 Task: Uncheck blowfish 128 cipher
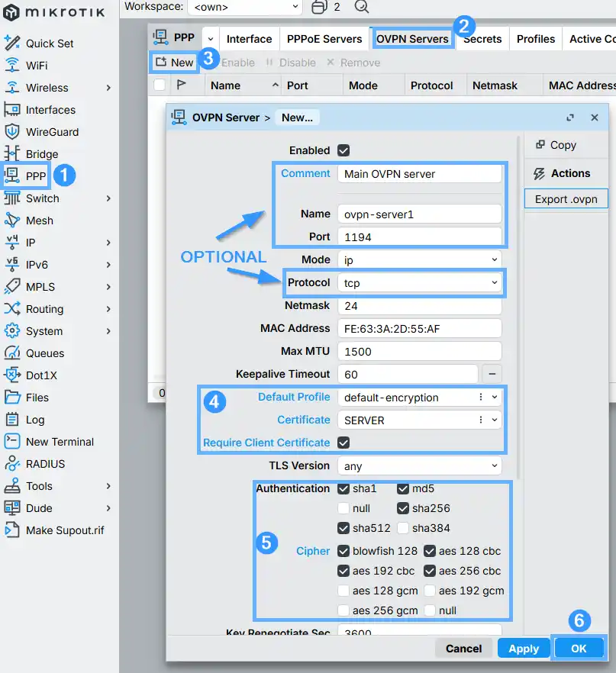[343, 551]
